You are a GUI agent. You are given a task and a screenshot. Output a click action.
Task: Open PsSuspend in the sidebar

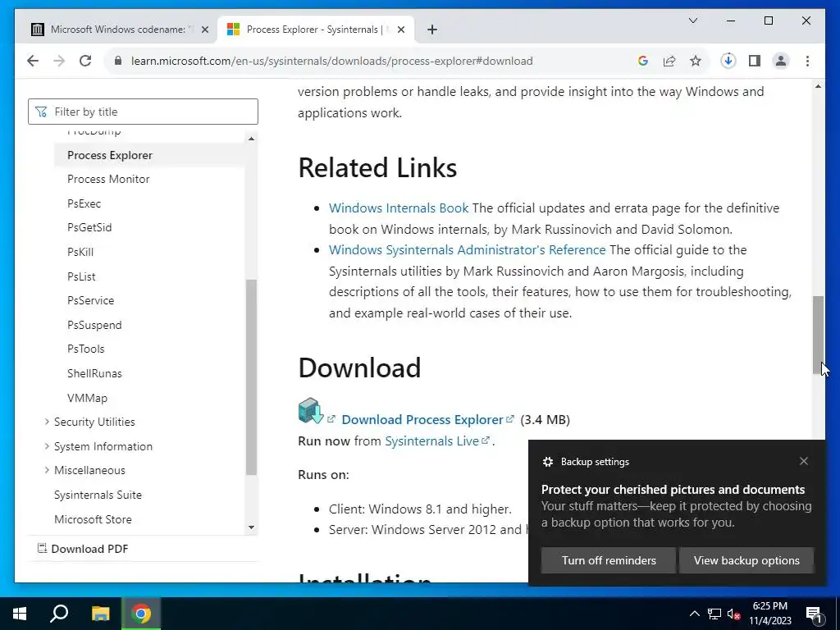click(94, 325)
